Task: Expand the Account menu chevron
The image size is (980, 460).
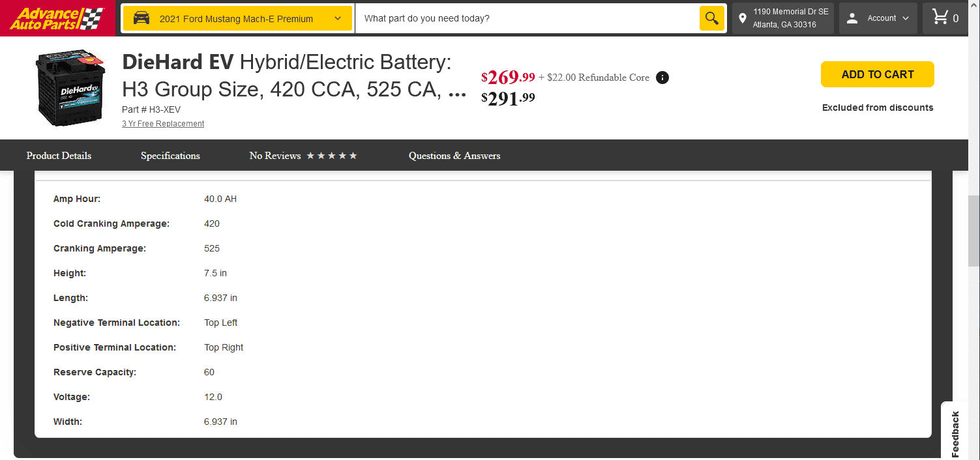Action: click(x=906, y=18)
